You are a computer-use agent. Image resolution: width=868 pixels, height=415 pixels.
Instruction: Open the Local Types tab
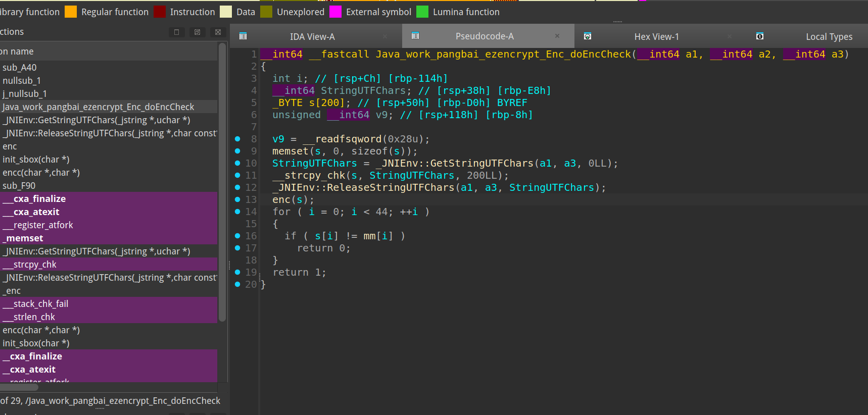[829, 36]
